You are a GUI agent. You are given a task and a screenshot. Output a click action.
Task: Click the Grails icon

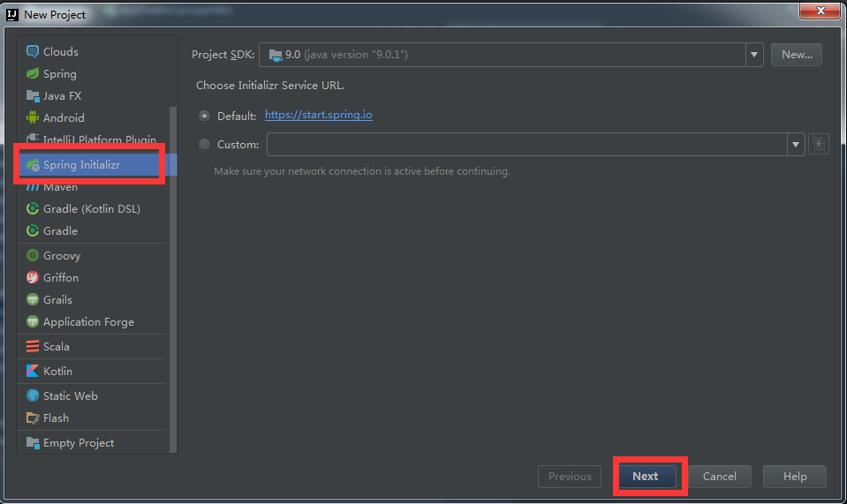(x=33, y=299)
